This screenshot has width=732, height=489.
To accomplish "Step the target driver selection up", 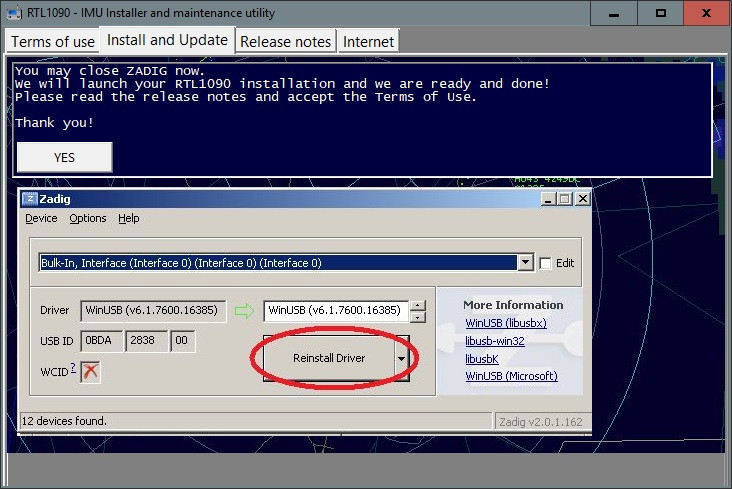I will (x=418, y=305).
